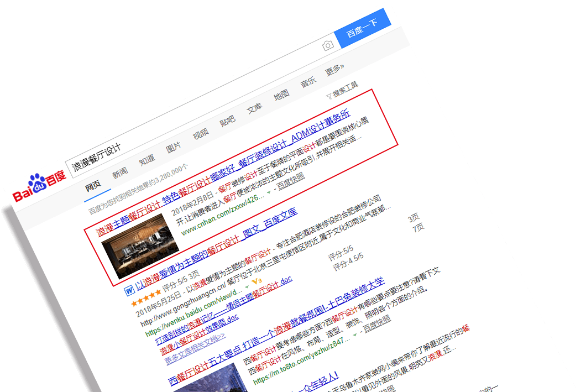Expand dropdown arrow next to m.to8to.com URL
Image resolution: width=586 pixels, height=392 pixels.
click(354, 333)
